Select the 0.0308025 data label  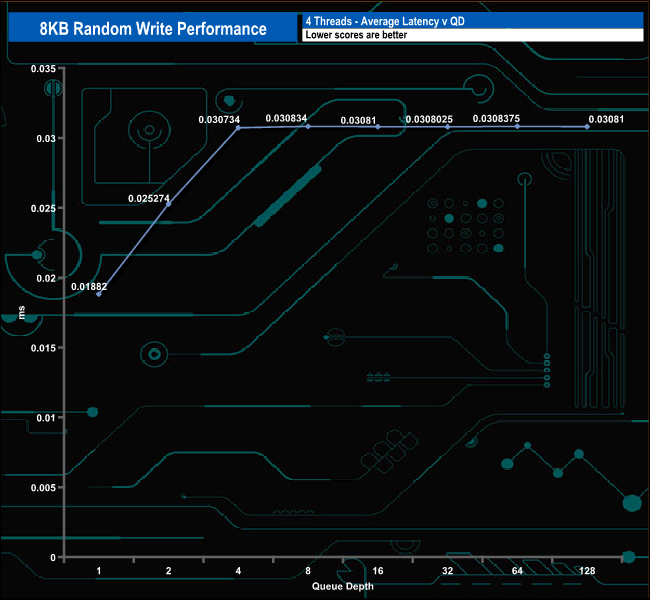(x=429, y=119)
